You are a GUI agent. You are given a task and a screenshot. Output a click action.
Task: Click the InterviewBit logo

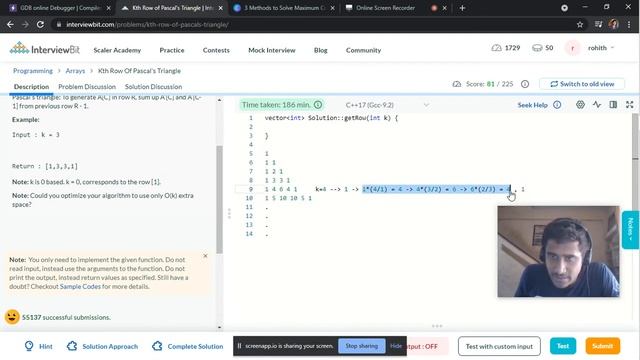44,49
